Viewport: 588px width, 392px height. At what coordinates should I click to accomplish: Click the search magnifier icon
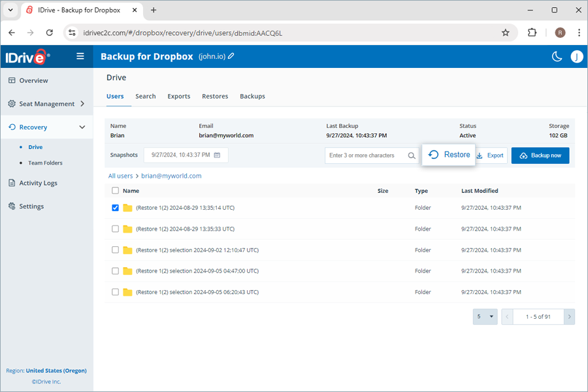coord(412,155)
